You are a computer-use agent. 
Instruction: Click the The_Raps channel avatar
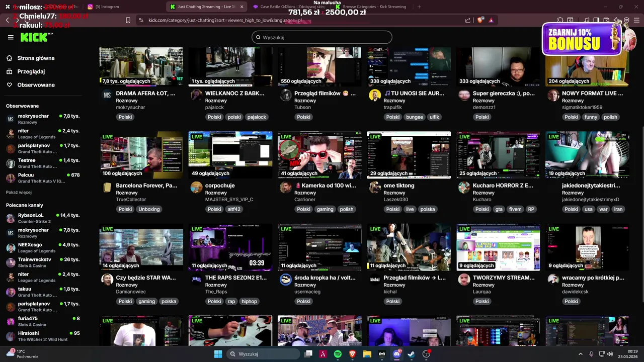click(x=196, y=280)
